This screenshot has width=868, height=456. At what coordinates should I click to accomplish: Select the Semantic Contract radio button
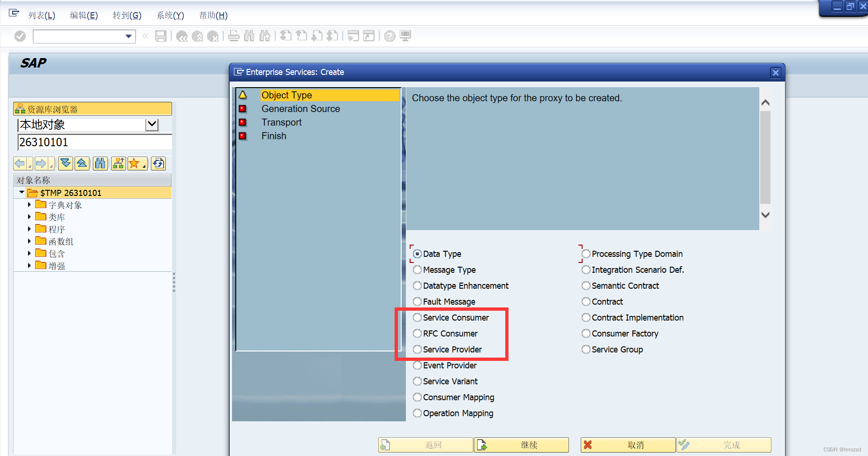586,286
